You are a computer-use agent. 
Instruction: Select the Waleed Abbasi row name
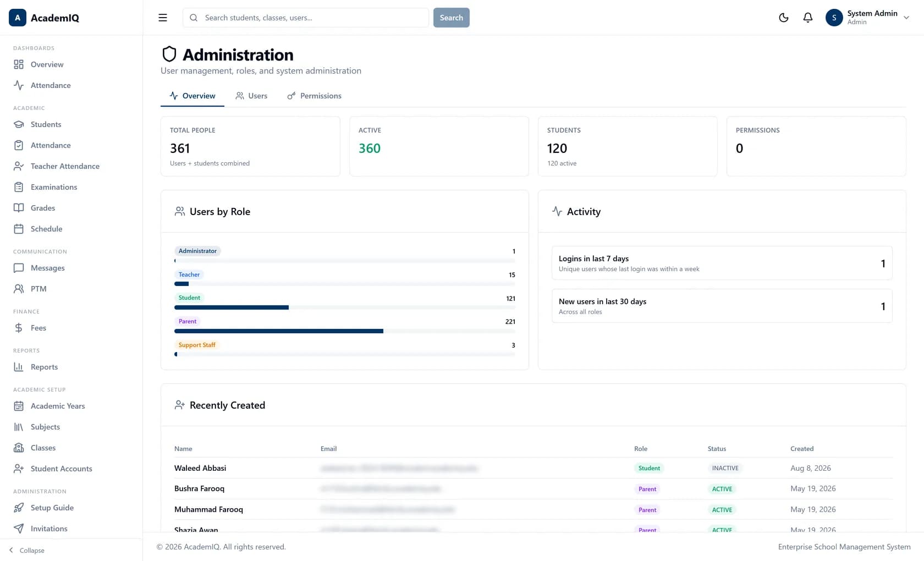200,468
